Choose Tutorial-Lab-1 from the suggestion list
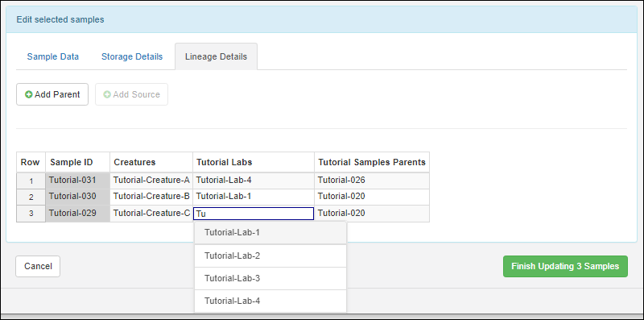 [270, 232]
